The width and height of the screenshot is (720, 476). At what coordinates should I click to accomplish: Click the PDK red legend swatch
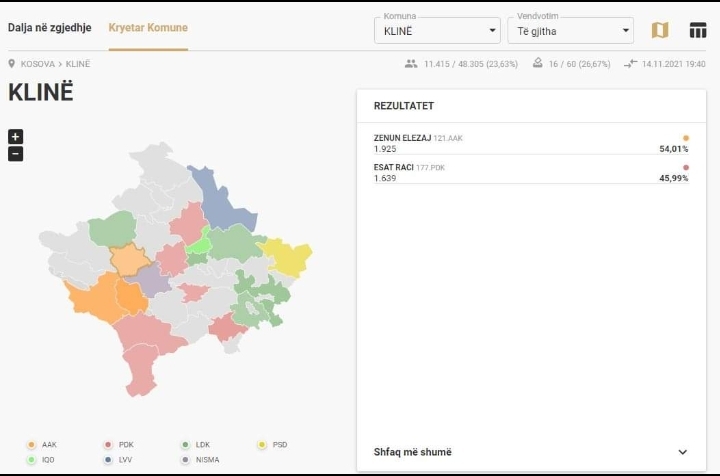[108, 444]
